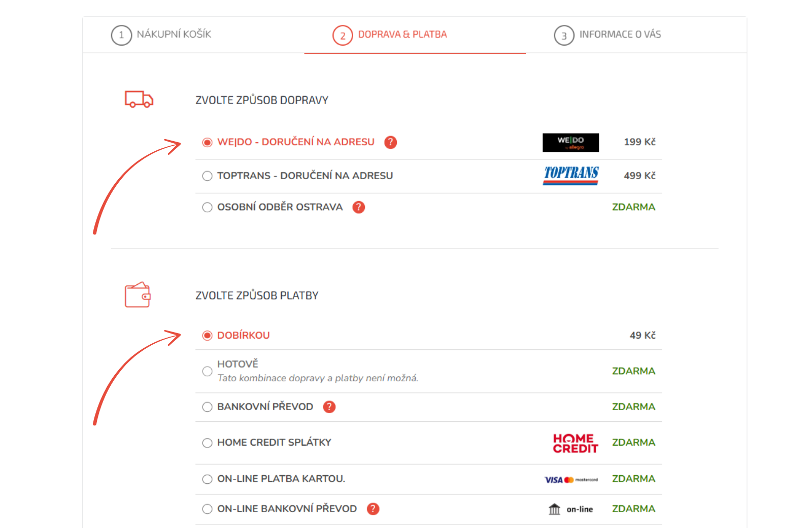Click the Toptrans carrier logo
Screen dimensions: 812x528
pyautogui.click(x=571, y=175)
